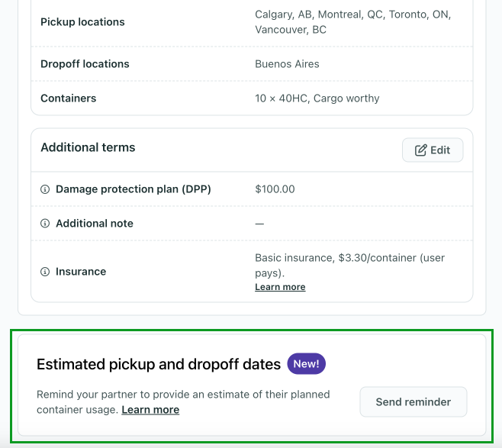Click the Buenos Aires dropoff value

click(287, 64)
